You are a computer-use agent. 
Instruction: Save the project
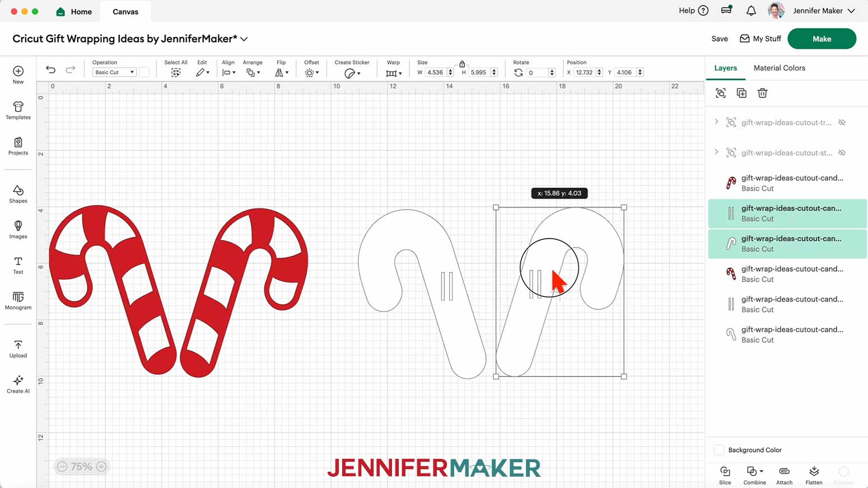(x=720, y=39)
